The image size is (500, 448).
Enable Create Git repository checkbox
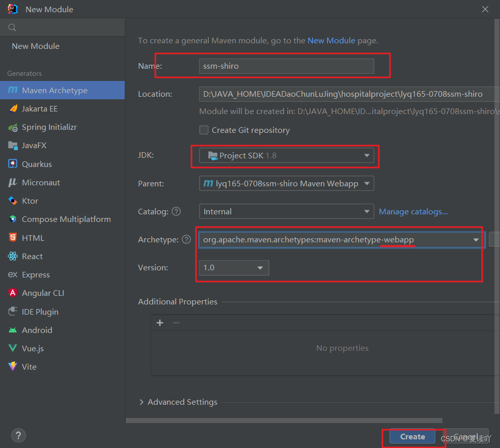[x=204, y=130]
